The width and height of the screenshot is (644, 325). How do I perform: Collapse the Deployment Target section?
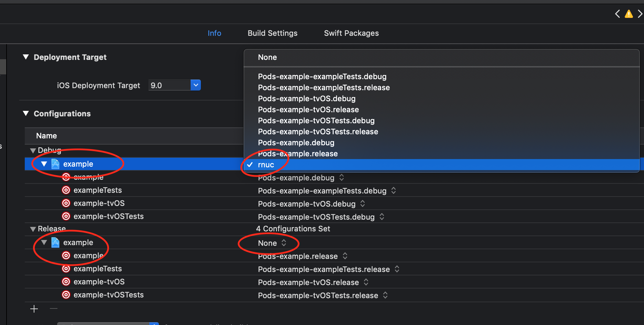pos(26,57)
